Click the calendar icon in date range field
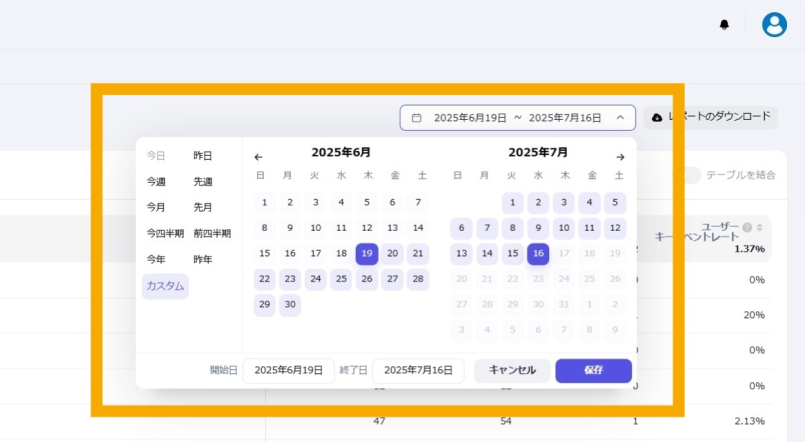 (x=417, y=118)
